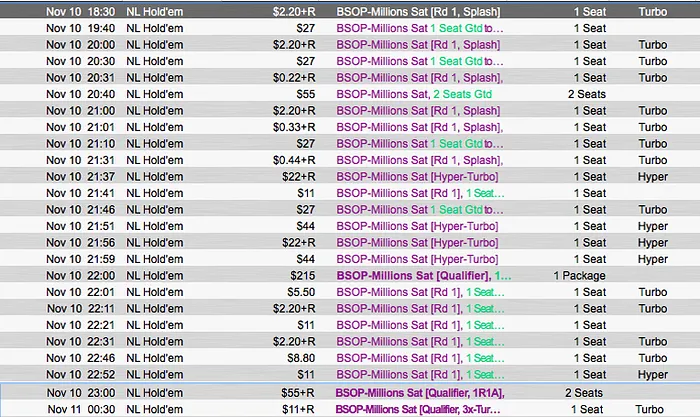Open BSOP-Millions Sat [Qualifier, 1R1A] row
The width and height of the screenshot is (700, 417).
(350, 393)
